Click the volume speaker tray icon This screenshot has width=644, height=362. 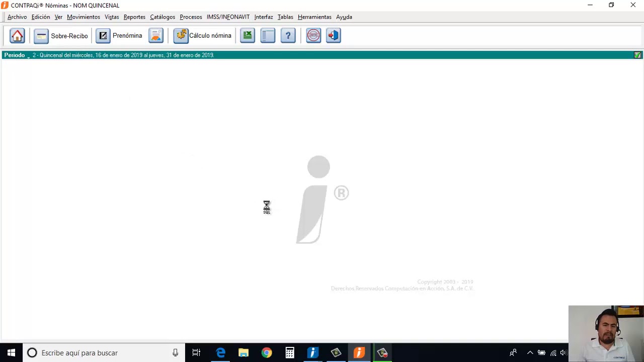tap(563, 353)
